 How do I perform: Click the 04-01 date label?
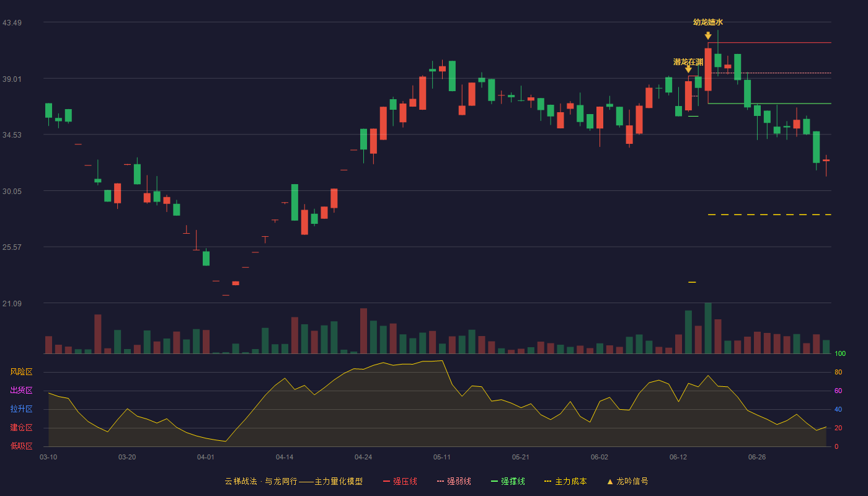click(206, 457)
